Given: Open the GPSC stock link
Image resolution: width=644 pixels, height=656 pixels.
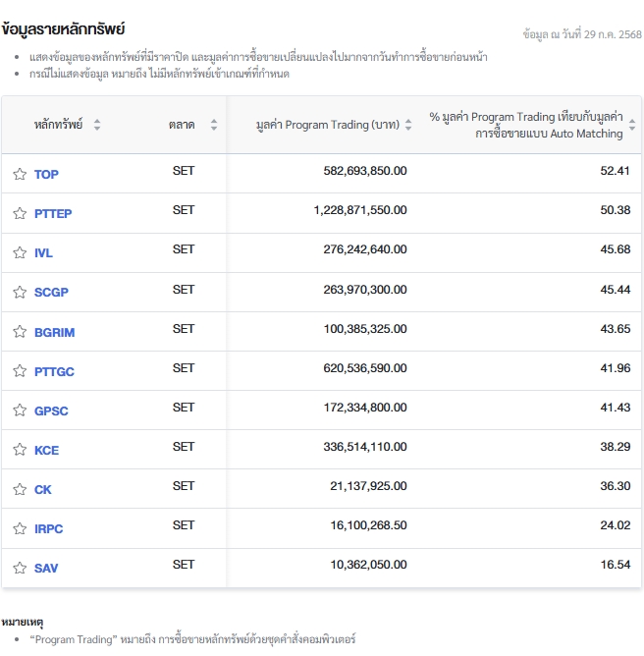Looking at the screenshot, I should click(x=51, y=410).
